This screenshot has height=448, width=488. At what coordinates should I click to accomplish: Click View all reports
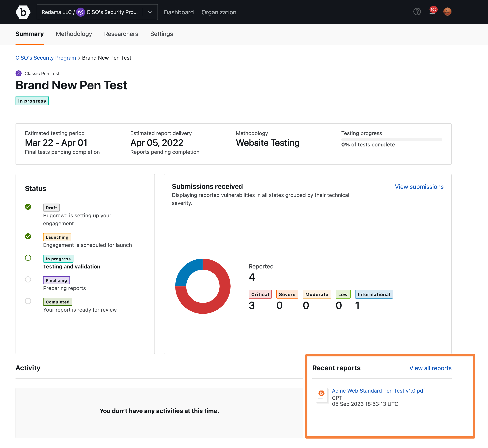[x=430, y=368]
